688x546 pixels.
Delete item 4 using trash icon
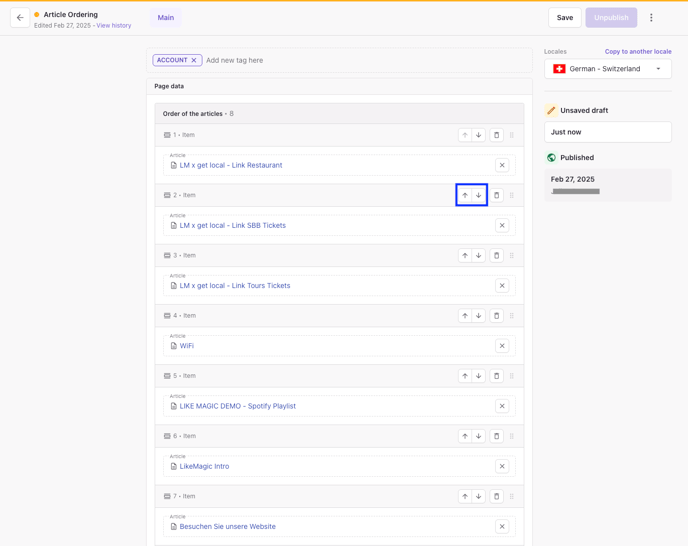point(497,316)
